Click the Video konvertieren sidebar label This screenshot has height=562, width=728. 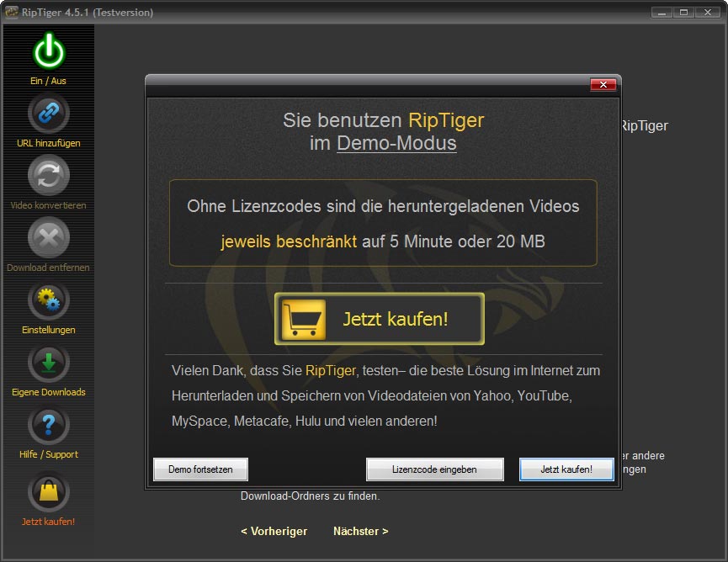pos(48,205)
